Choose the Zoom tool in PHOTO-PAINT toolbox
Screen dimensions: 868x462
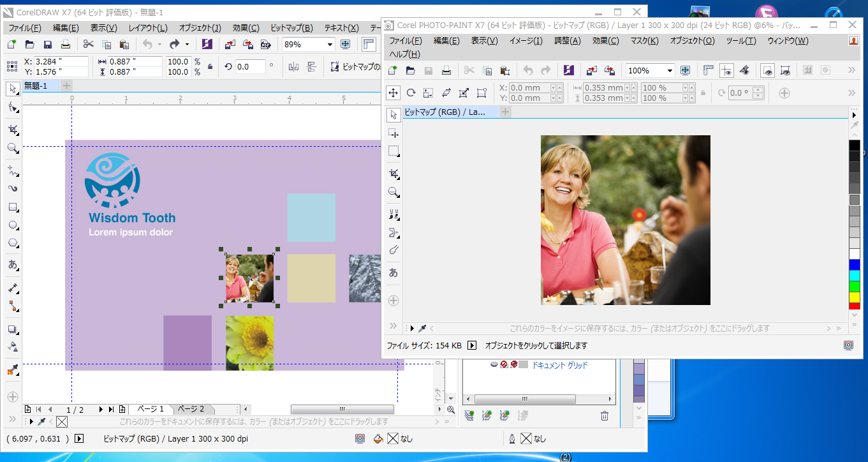point(394,192)
